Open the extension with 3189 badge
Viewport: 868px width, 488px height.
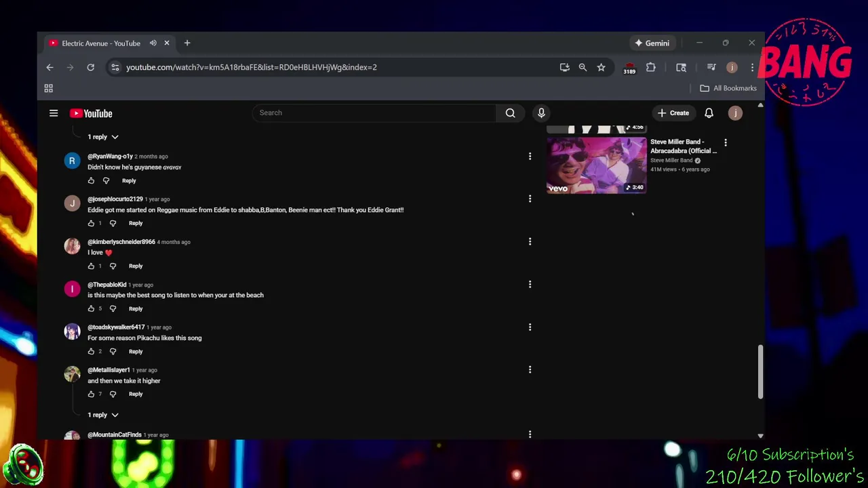tap(629, 68)
